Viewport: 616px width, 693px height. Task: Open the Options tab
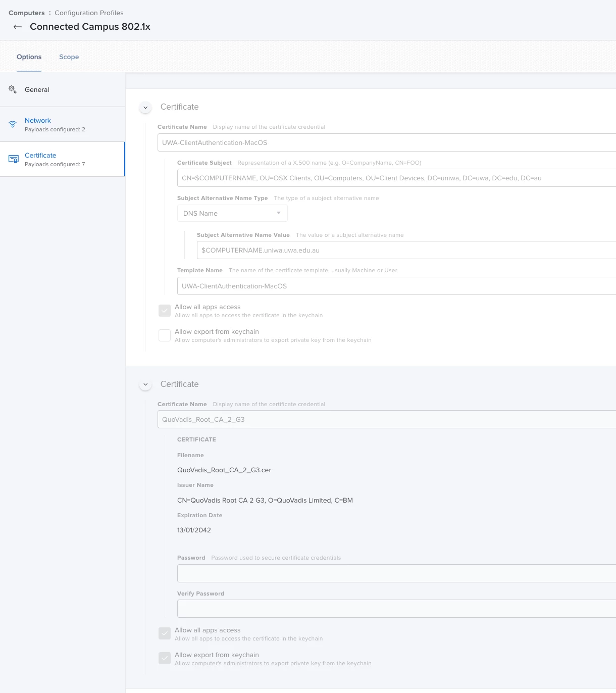(x=29, y=57)
